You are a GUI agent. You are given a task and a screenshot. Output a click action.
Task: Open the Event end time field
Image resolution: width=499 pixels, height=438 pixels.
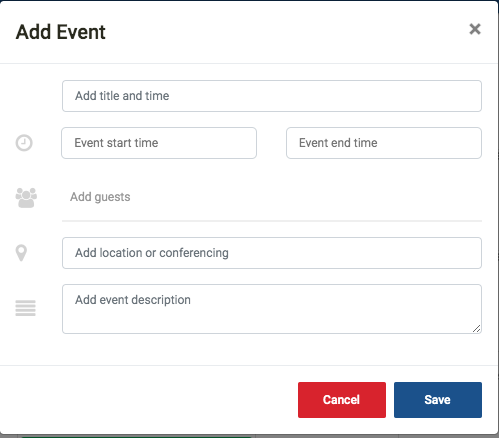pos(384,143)
